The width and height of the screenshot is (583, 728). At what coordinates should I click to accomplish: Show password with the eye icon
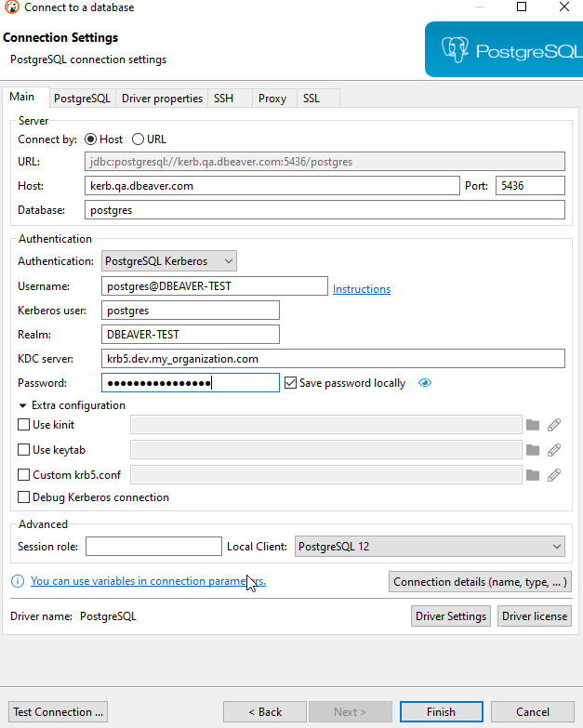point(425,382)
